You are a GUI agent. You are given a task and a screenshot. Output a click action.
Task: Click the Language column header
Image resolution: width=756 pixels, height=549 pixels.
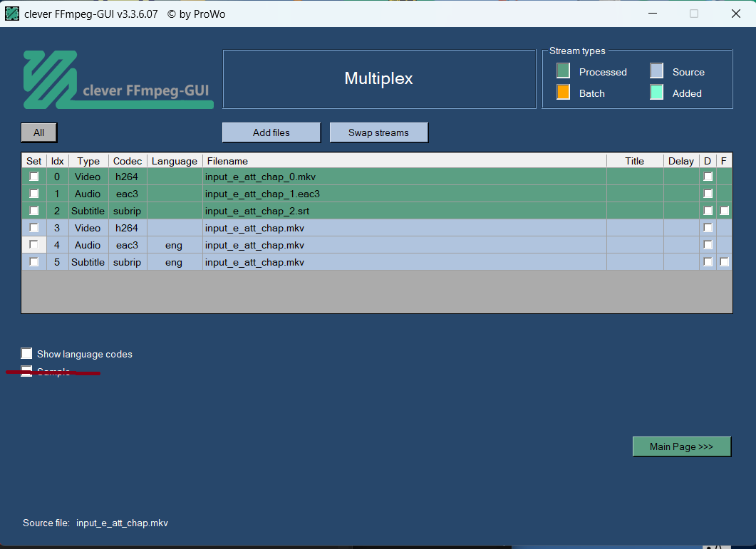pos(175,160)
